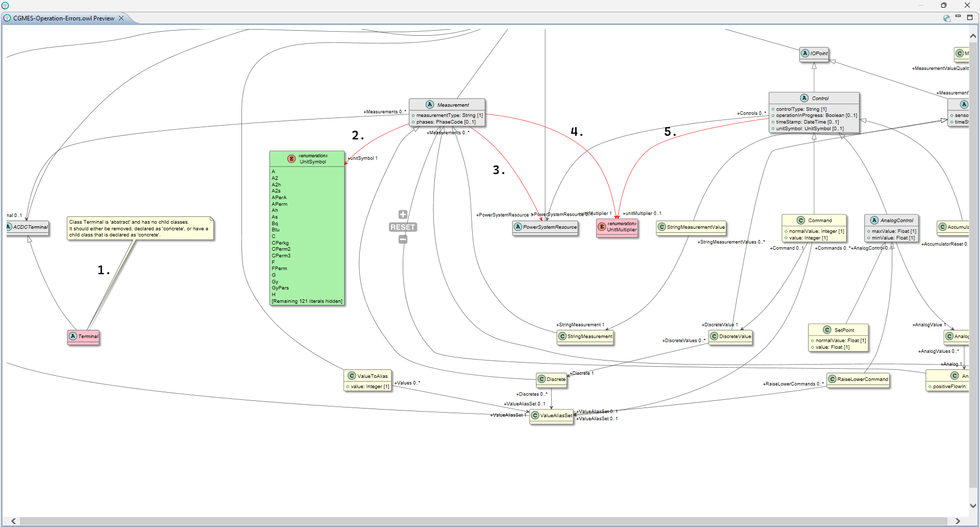Reset the diagram zoom with RESET

(x=403, y=227)
